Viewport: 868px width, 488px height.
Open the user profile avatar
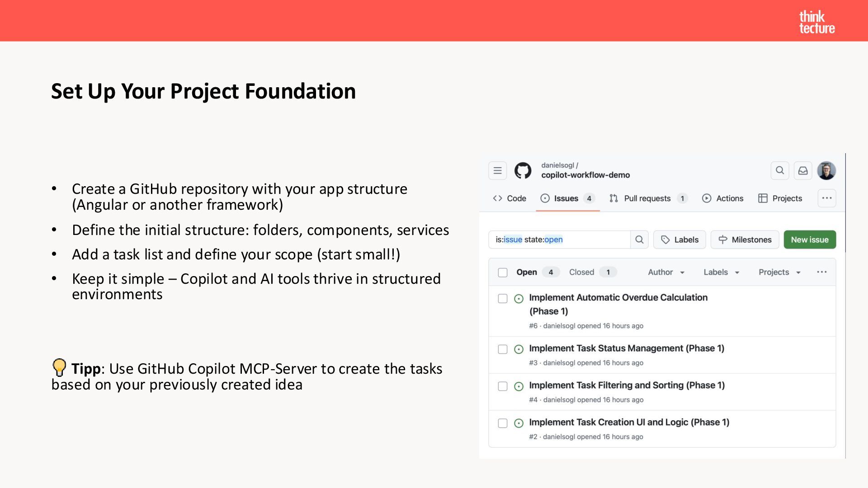(826, 171)
